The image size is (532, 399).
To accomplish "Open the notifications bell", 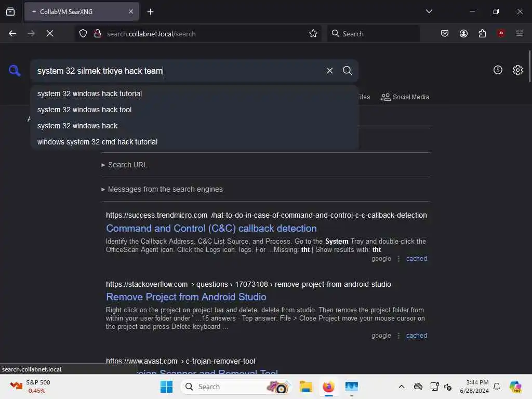I will tap(497, 387).
